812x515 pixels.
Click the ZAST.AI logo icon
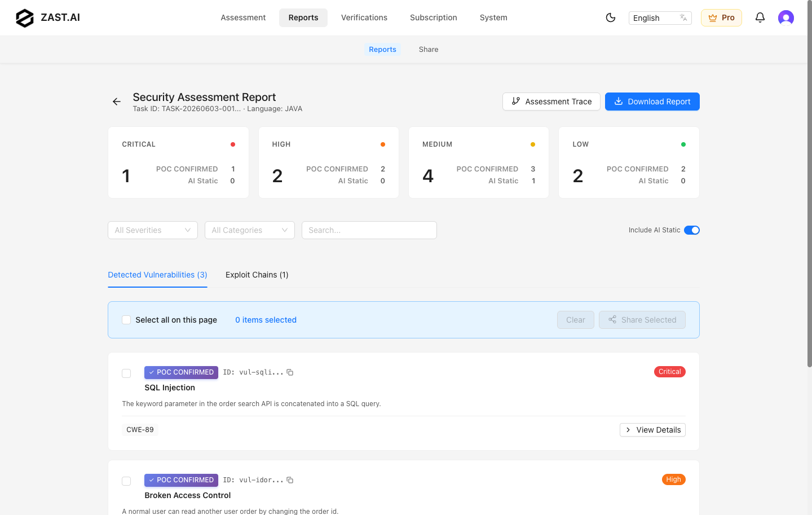pos(25,18)
